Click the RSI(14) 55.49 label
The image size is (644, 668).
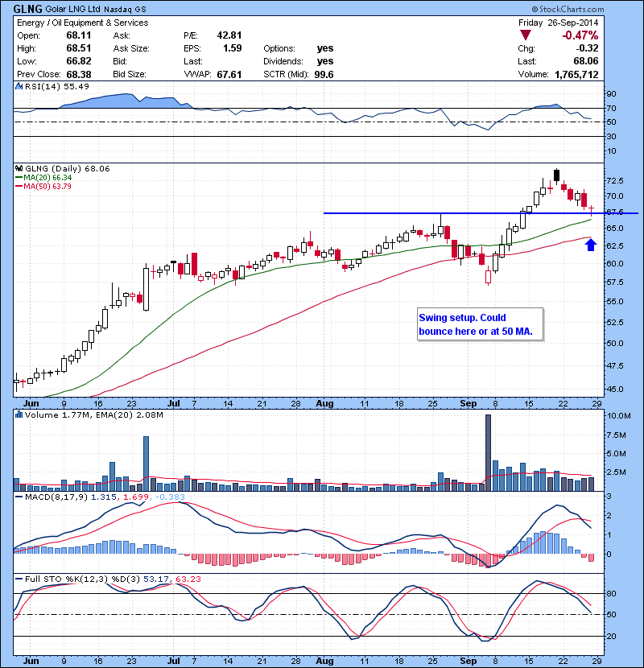pyautogui.click(x=57, y=86)
